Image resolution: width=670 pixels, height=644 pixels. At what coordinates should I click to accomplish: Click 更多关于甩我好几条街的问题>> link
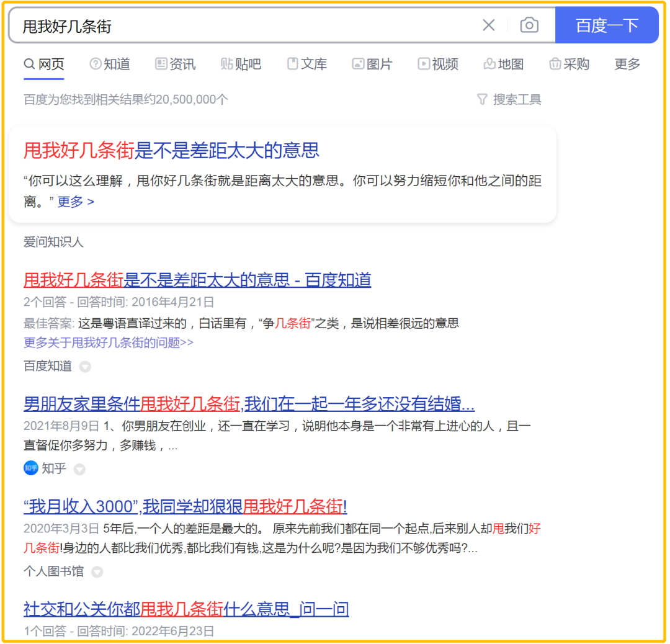tap(109, 342)
